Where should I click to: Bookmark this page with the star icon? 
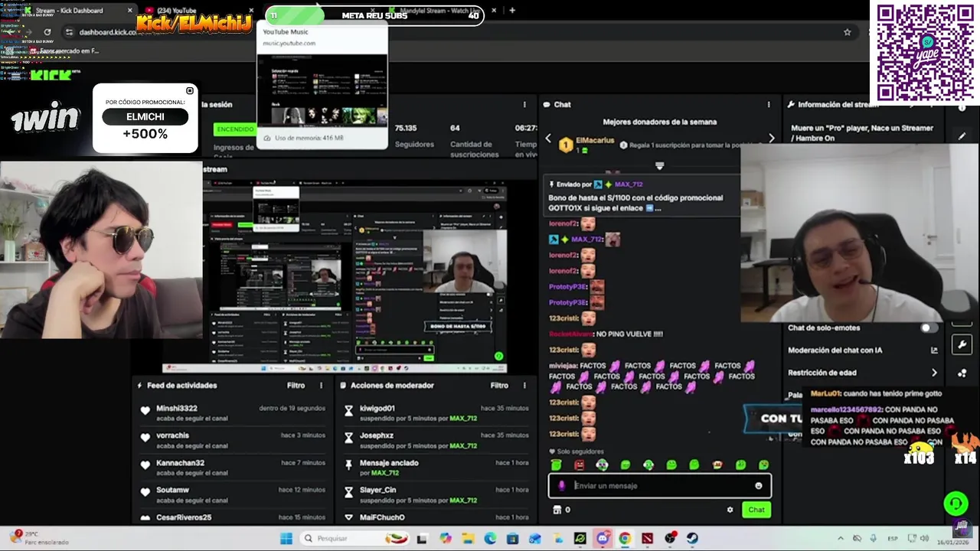pyautogui.click(x=847, y=32)
